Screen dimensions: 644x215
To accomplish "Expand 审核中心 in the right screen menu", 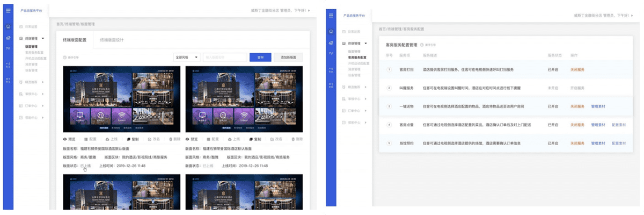I will tap(365, 98).
